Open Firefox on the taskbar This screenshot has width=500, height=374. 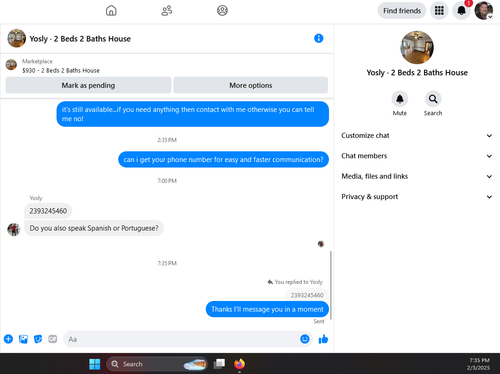239,364
